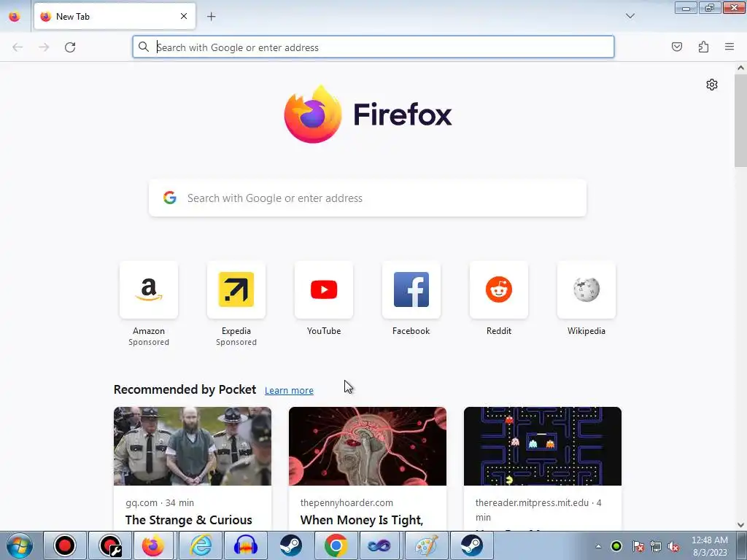Click the "Sponsored" label under Amazon

coord(149,343)
